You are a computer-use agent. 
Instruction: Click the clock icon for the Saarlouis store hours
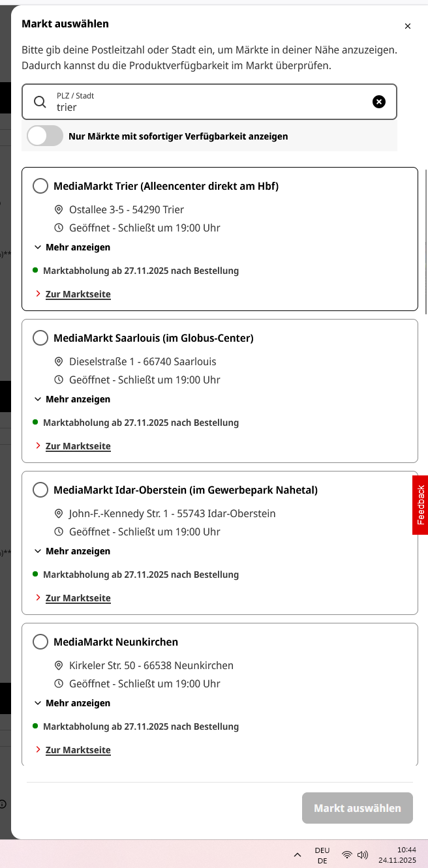pos(59,380)
